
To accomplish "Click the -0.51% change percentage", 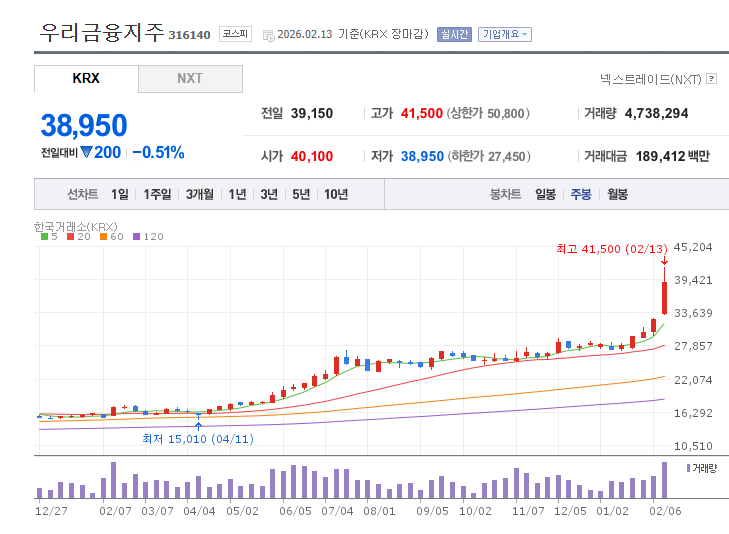I will tap(159, 152).
